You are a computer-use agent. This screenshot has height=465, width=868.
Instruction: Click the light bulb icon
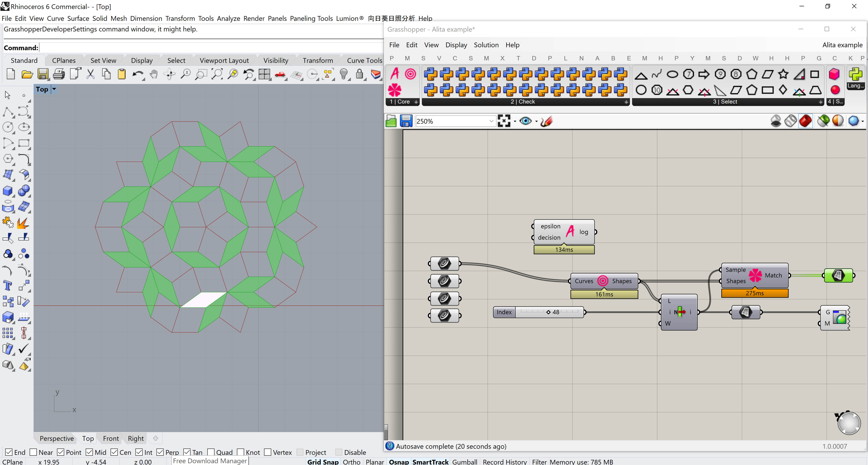point(343,74)
